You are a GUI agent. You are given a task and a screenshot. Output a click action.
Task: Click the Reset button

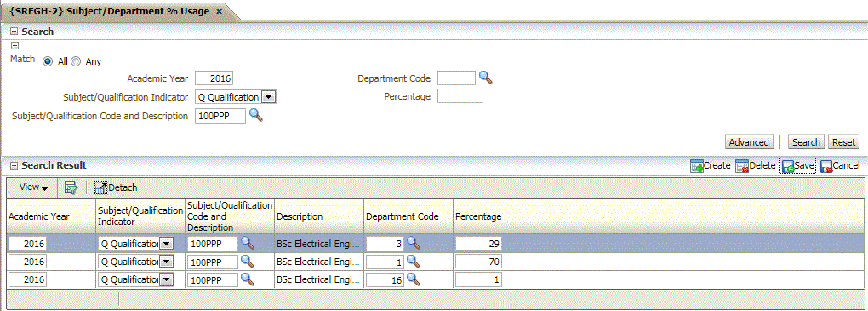coord(843,142)
